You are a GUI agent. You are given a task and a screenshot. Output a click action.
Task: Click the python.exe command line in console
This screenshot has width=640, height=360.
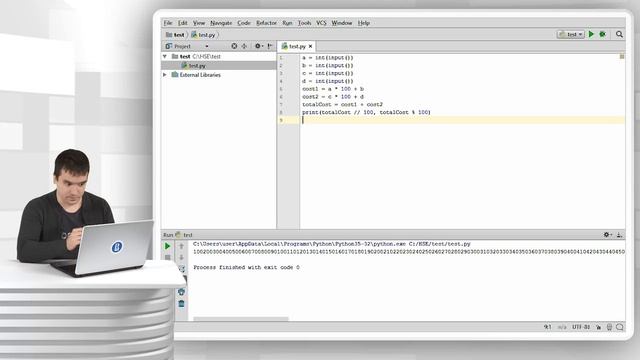(x=331, y=244)
